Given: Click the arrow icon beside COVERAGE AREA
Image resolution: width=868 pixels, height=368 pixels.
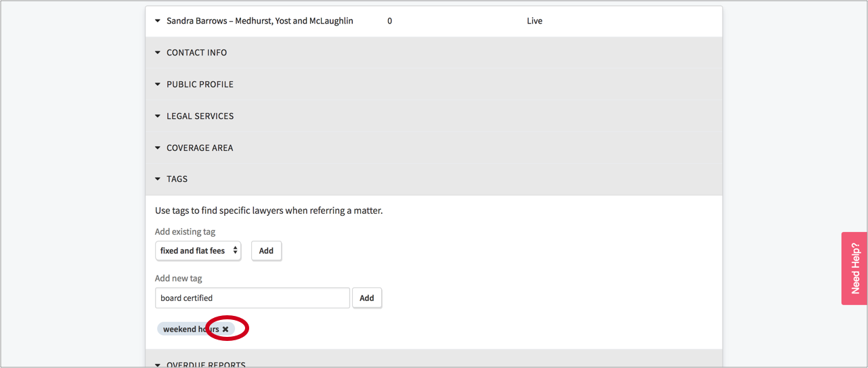Looking at the screenshot, I should (158, 148).
